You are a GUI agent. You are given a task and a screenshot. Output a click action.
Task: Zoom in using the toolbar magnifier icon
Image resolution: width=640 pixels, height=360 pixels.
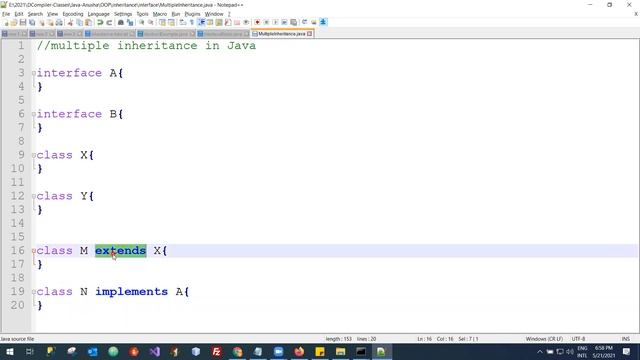141,22
